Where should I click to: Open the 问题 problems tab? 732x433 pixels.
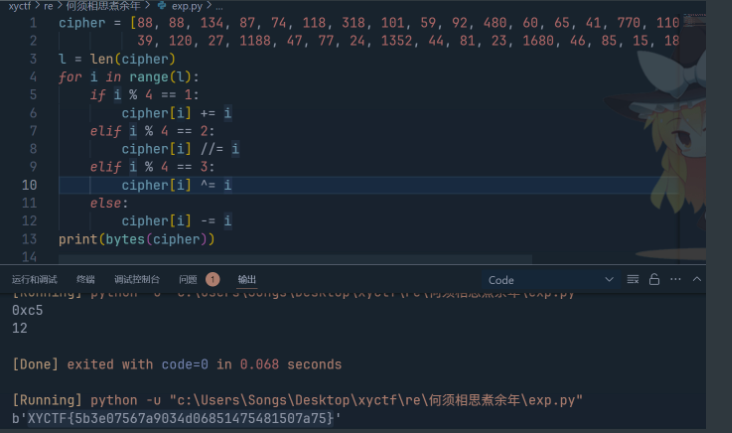coord(188,280)
